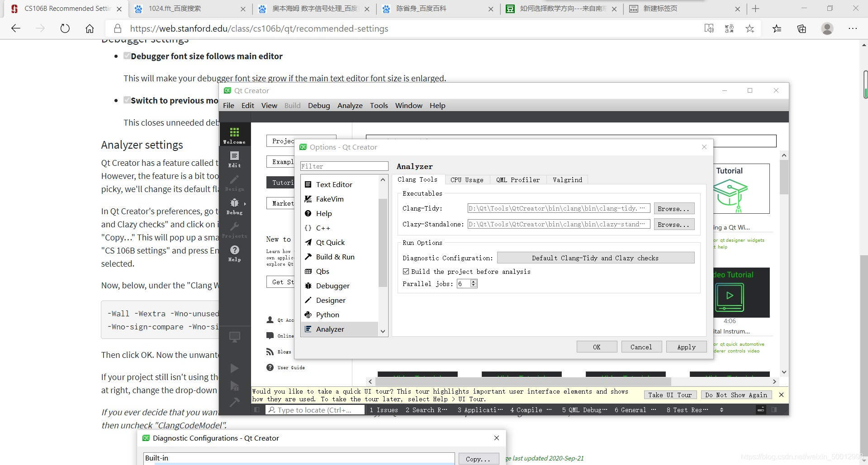The width and height of the screenshot is (868, 465).
Task: Open Debug mode in Qt Creator sidebar
Action: [x=234, y=206]
